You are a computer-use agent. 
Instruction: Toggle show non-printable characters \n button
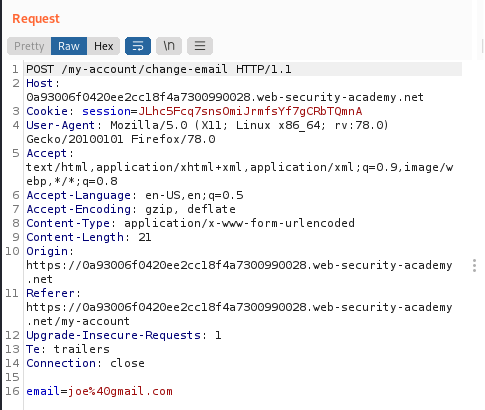pos(169,46)
